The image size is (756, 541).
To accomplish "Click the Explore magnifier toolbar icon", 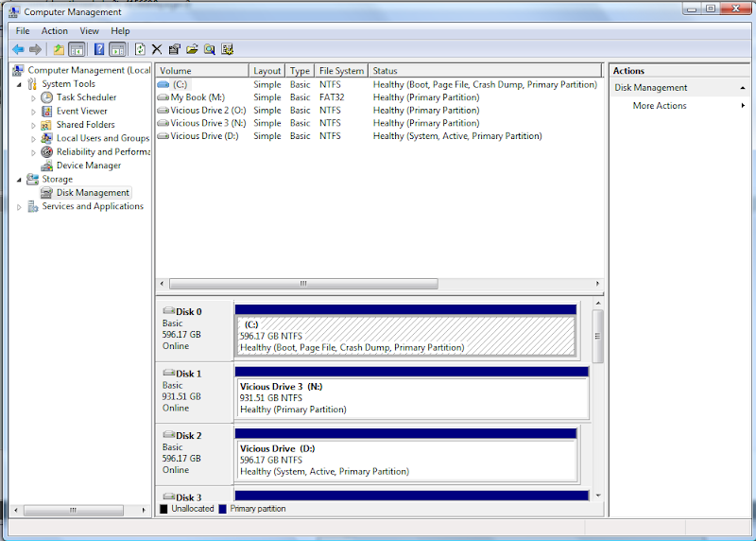I will coord(209,49).
